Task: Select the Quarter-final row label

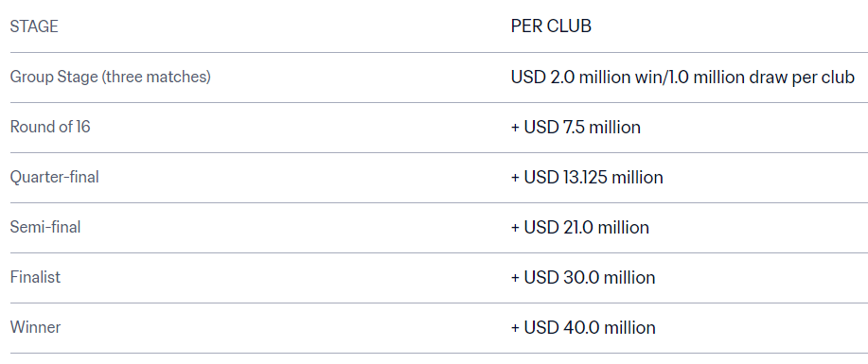Action: [54, 177]
